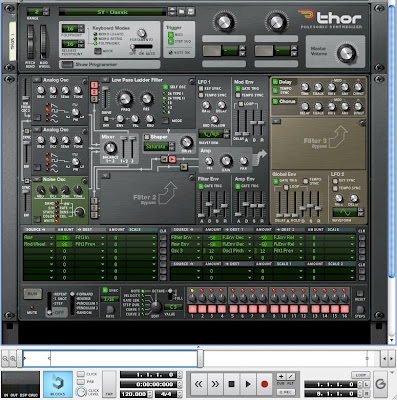Click the Delay Time knob
Viewport: 397px width, 400px height.
pos(305,87)
